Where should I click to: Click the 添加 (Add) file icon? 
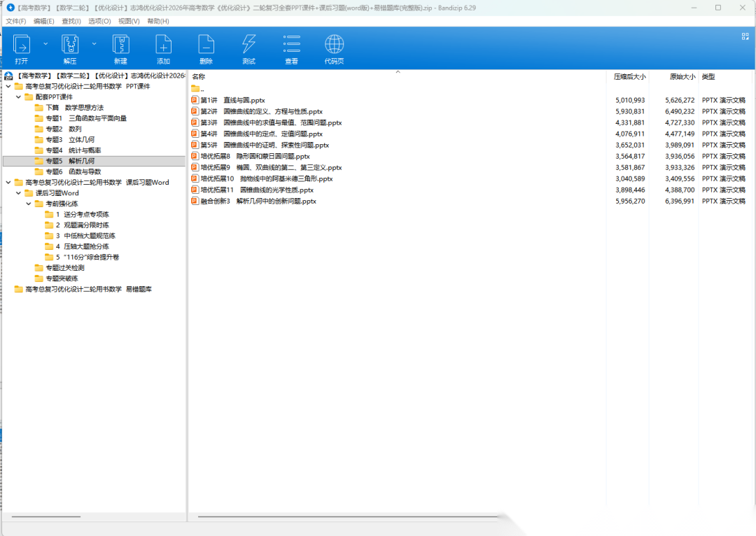tap(163, 45)
